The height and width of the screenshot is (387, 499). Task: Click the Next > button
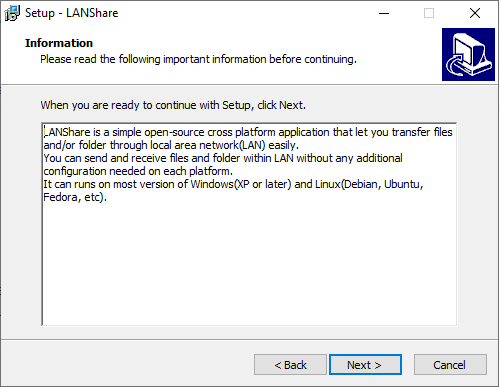click(x=365, y=364)
